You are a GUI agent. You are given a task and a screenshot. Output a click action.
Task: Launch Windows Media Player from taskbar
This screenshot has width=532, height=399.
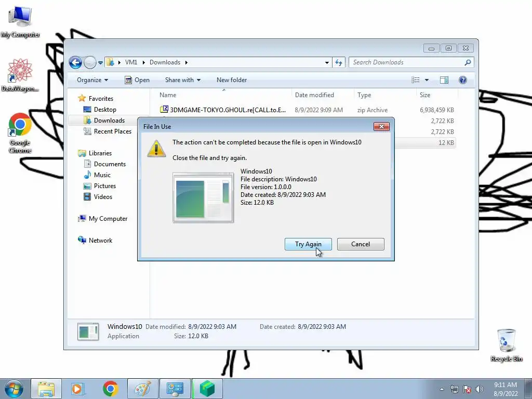tap(78, 389)
